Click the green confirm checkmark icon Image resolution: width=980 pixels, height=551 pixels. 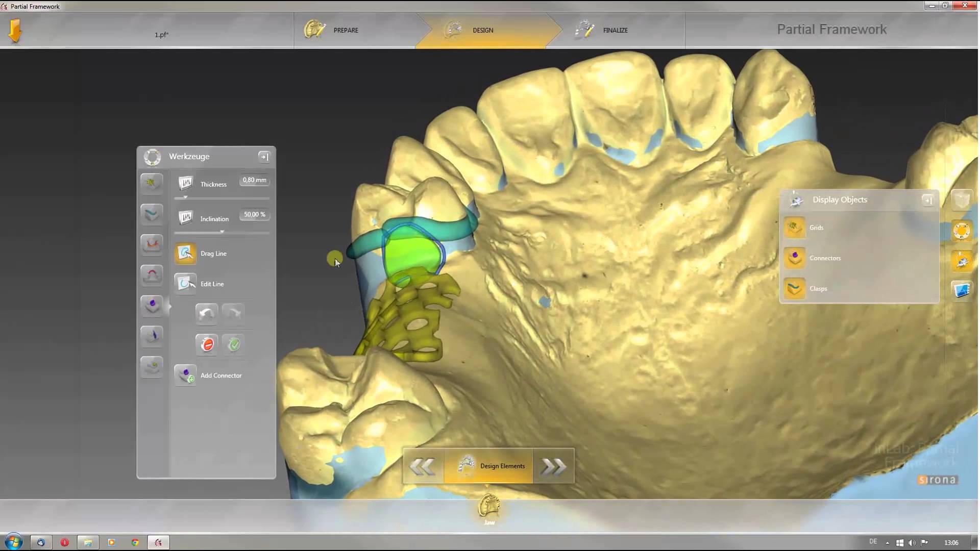(x=234, y=344)
